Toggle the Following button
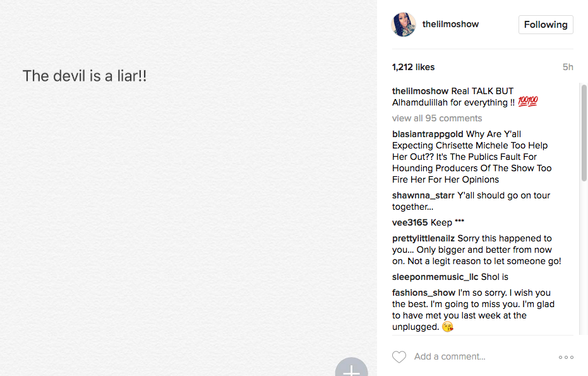The image size is (588, 376). pos(546,25)
